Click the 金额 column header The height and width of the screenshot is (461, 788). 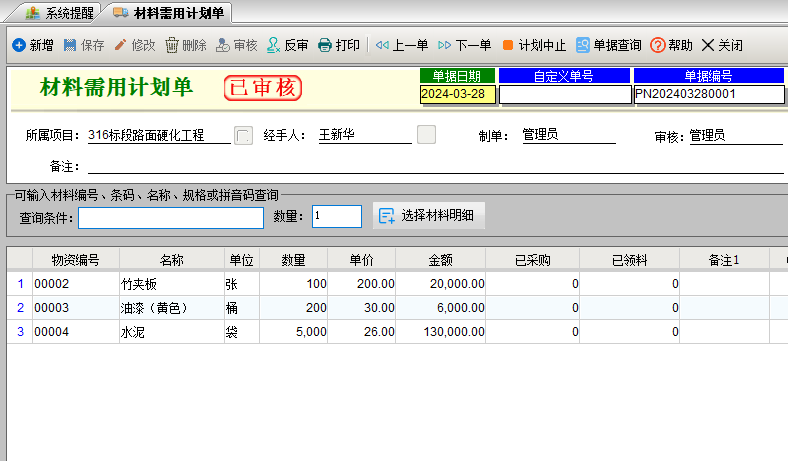click(441, 260)
